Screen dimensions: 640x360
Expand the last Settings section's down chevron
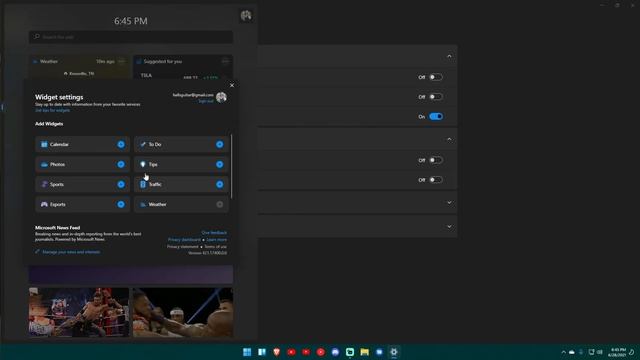coord(449,227)
